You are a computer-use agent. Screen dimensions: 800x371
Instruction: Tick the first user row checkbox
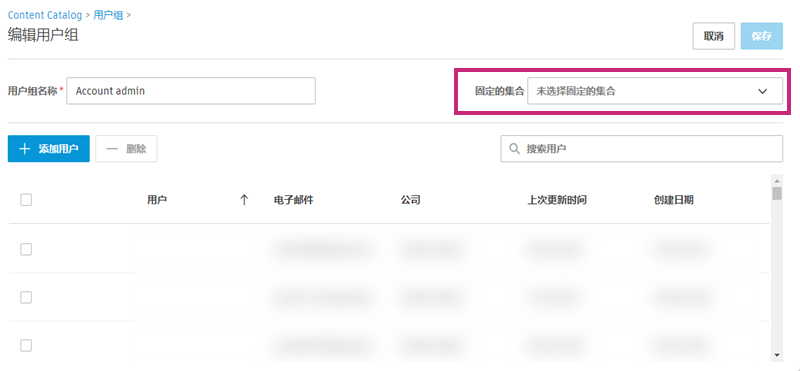point(26,249)
